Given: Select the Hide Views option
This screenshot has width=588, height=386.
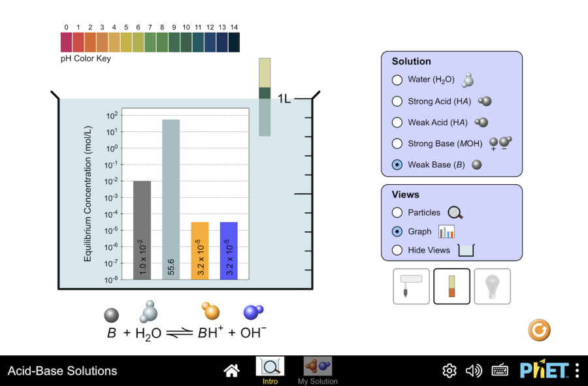Looking at the screenshot, I should (397, 250).
